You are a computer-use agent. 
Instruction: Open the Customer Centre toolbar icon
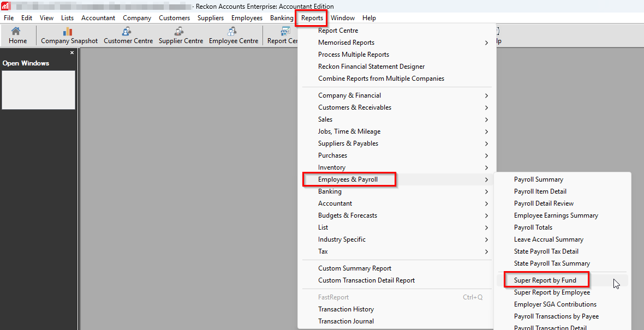pyautogui.click(x=128, y=35)
